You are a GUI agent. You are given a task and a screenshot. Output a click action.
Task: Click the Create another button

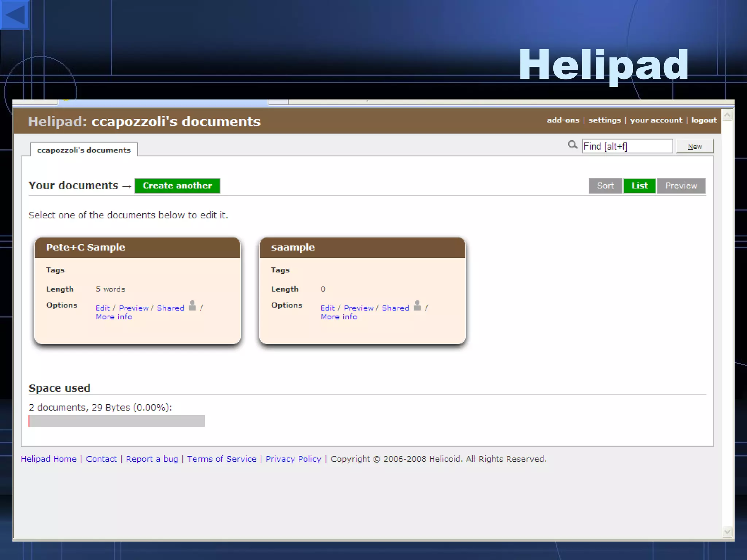click(177, 186)
